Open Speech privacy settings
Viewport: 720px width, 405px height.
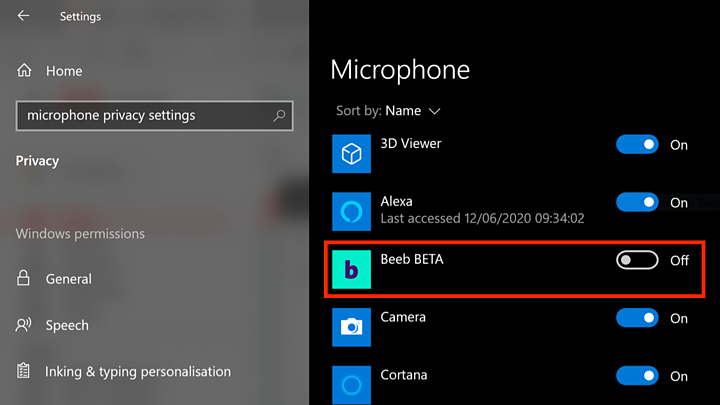point(67,325)
